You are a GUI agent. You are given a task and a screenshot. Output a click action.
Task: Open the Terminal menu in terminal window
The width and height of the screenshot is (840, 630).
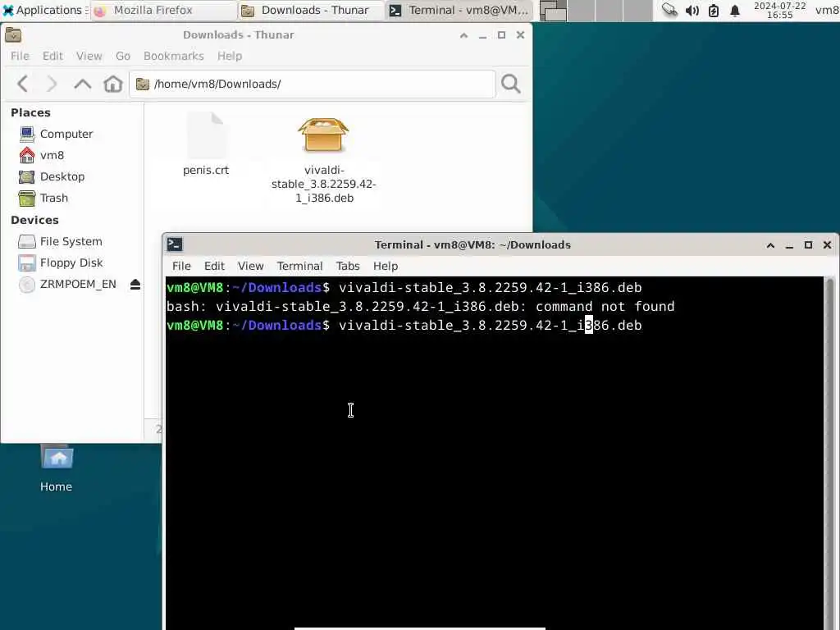click(x=299, y=267)
